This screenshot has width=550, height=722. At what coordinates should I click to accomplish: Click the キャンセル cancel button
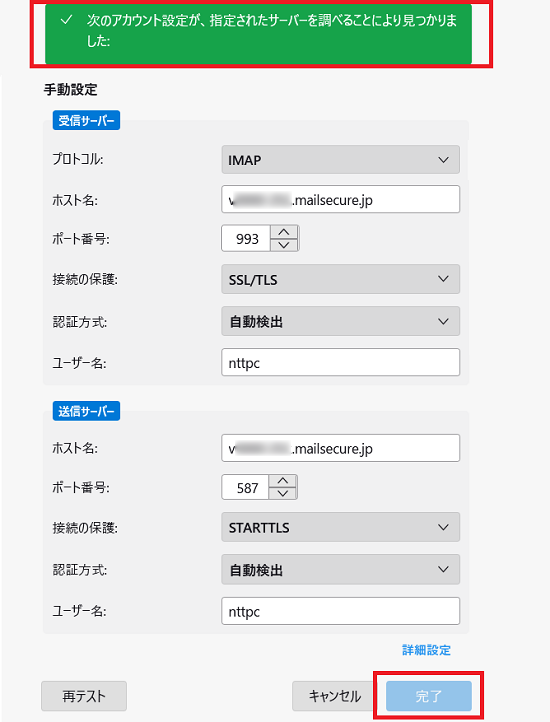[334, 696]
